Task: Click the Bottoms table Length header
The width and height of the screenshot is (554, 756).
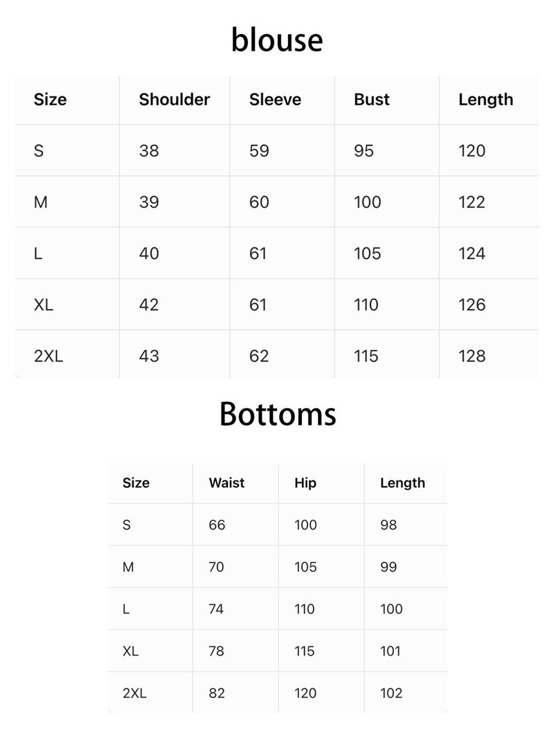Action: tap(402, 483)
